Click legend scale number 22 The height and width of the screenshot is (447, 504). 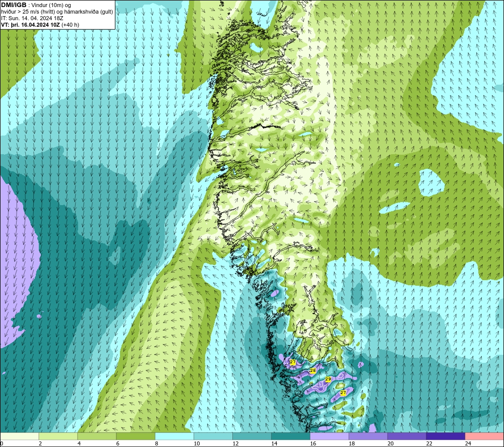pyautogui.click(x=429, y=443)
